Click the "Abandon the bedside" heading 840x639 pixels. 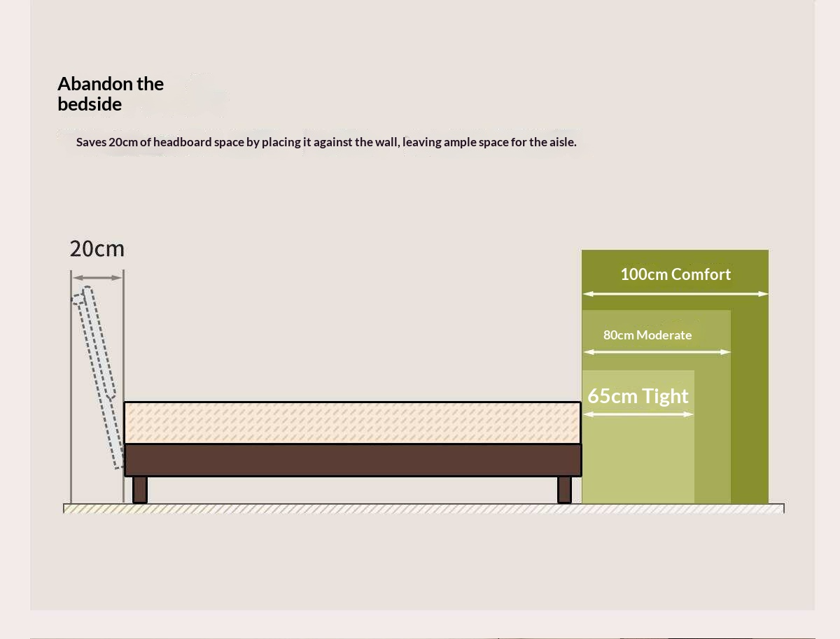[111, 94]
